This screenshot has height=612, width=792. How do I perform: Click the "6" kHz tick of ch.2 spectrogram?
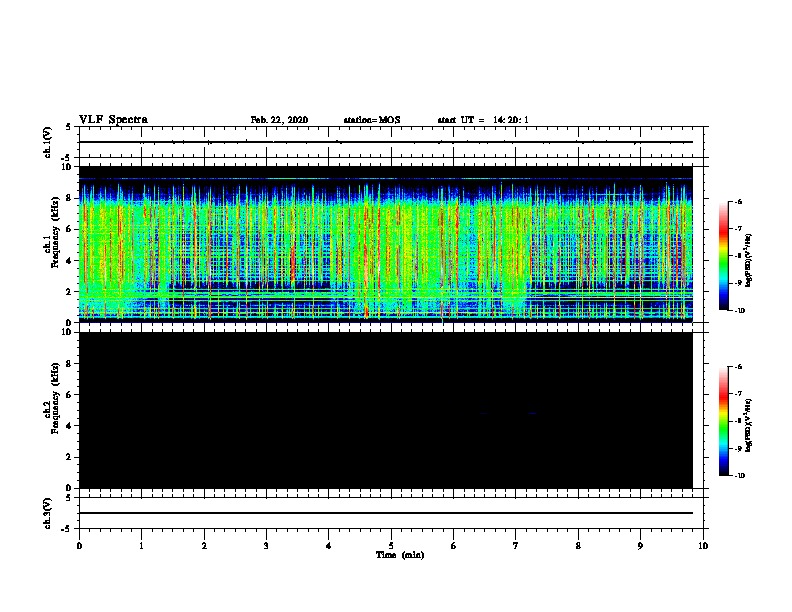coord(69,395)
